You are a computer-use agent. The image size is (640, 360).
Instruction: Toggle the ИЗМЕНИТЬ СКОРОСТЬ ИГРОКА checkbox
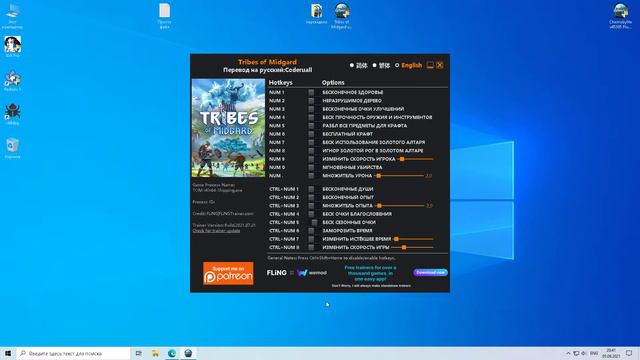pyautogui.click(x=311, y=159)
